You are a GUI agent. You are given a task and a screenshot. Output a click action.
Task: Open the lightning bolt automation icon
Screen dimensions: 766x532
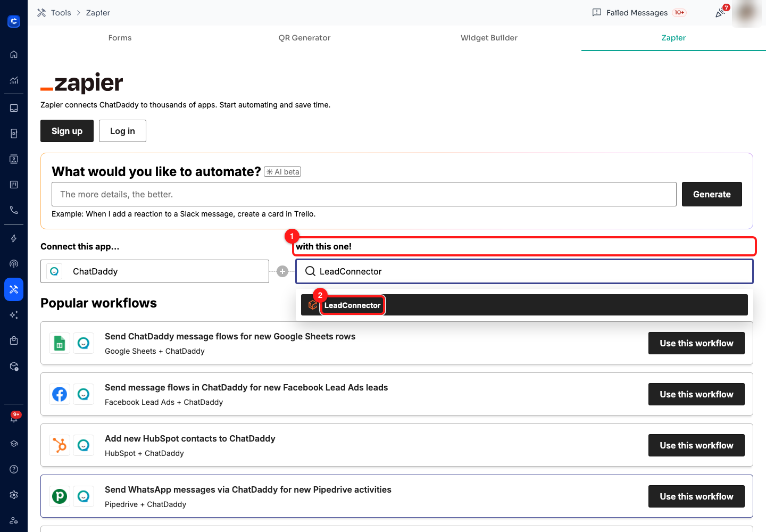[14, 238]
